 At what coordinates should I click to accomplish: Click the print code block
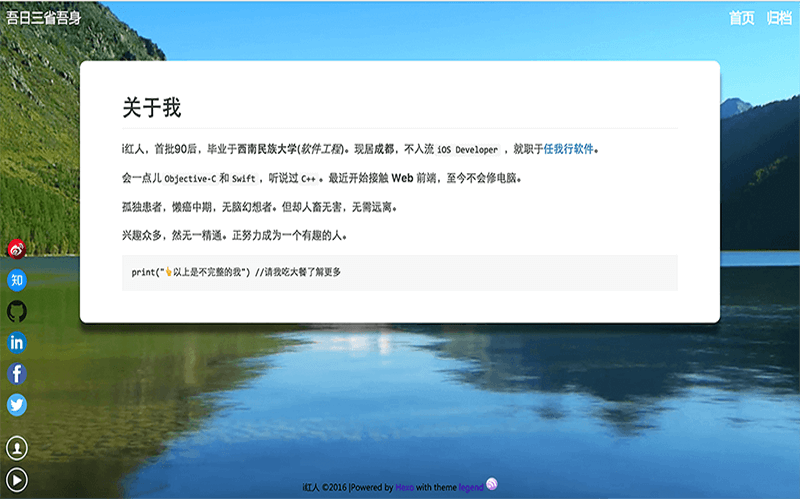coord(399,272)
